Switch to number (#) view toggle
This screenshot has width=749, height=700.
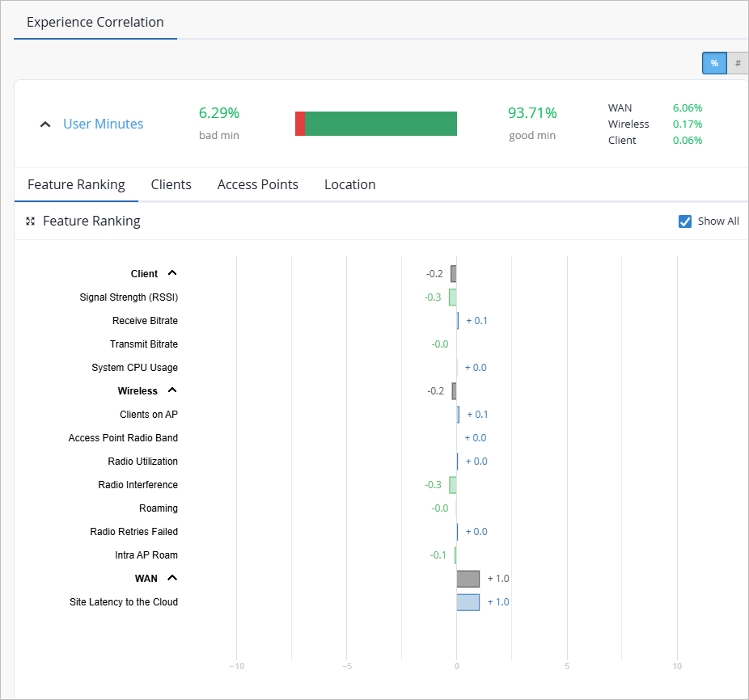coord(738,63)
